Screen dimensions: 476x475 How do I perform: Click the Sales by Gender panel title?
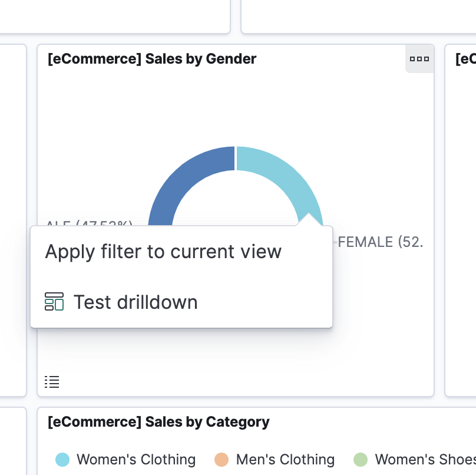click(152, 59)
